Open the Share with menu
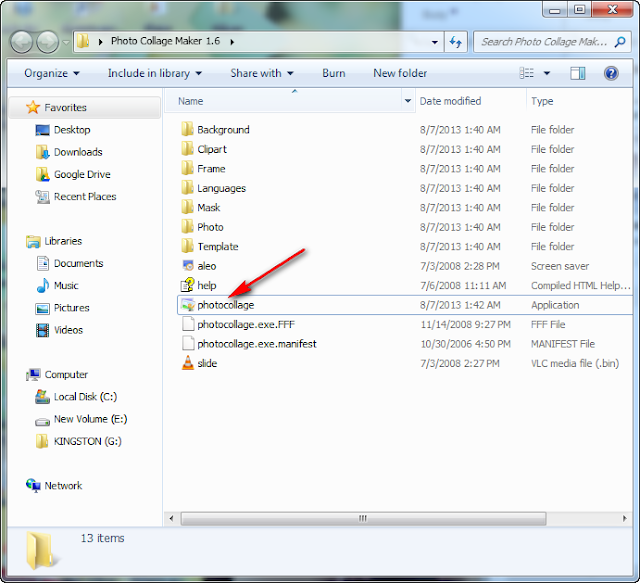Image resolution: width=640 pixels, height=583 pixels. (262, 73)
